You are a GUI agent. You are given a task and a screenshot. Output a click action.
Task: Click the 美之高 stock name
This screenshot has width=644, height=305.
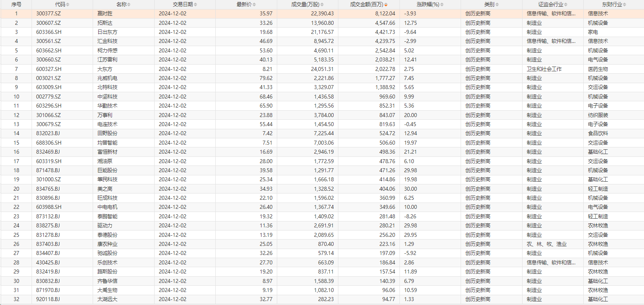105,189
